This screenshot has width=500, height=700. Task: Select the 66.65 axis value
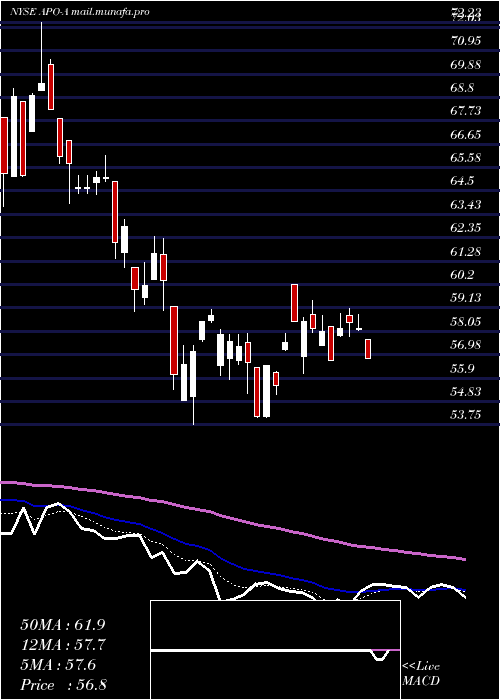point(465,134)
